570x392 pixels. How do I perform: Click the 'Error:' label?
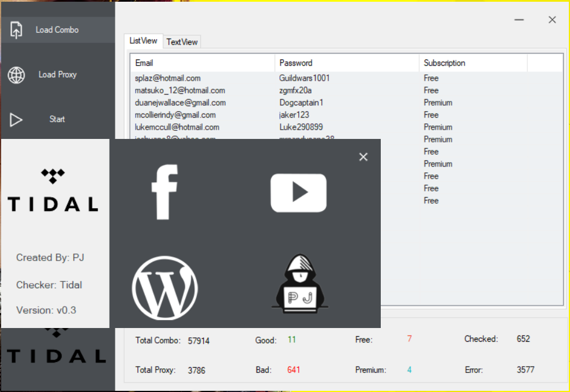474,370
